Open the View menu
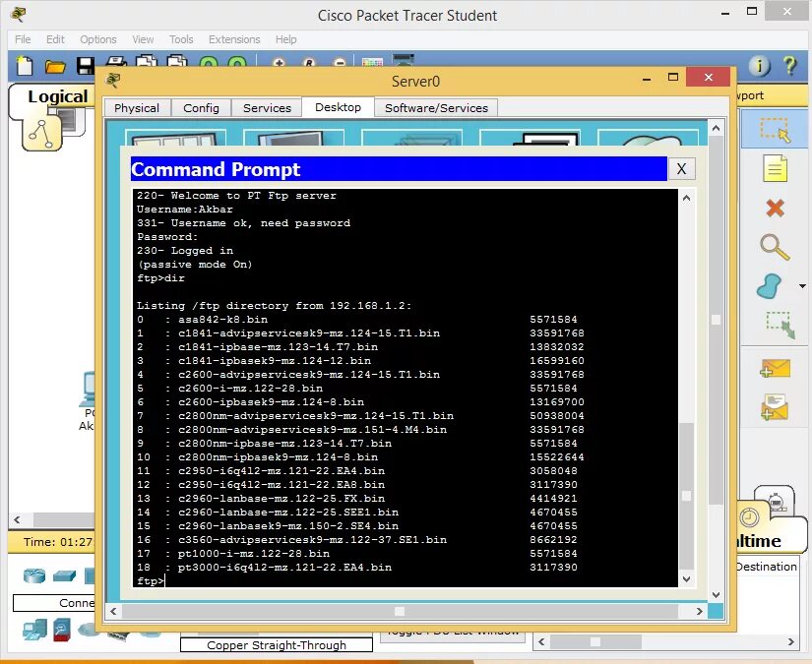This screenshot has height=664, width=812. [143, 39]
